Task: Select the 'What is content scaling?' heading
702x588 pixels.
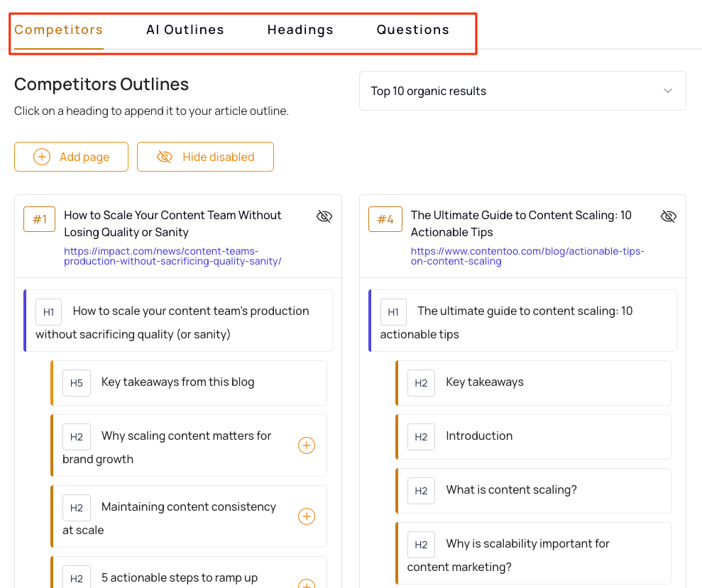Action: [534, 491]
